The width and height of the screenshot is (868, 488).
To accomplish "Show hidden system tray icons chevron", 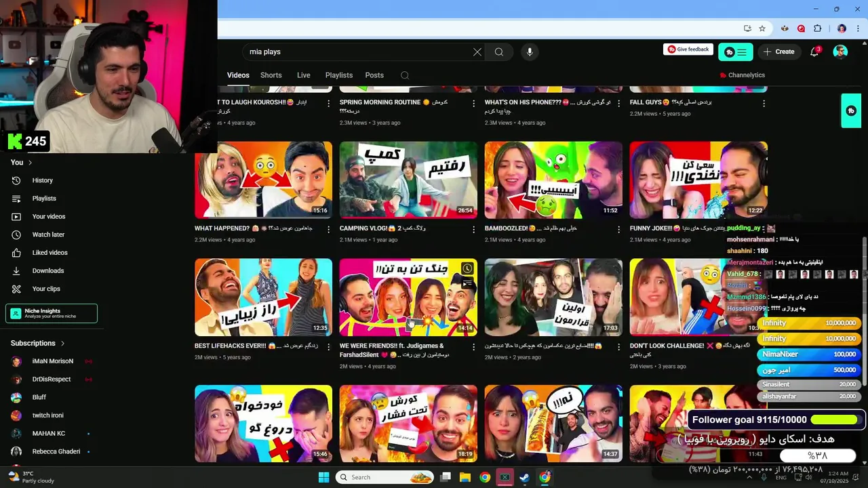I will point(751,477).
